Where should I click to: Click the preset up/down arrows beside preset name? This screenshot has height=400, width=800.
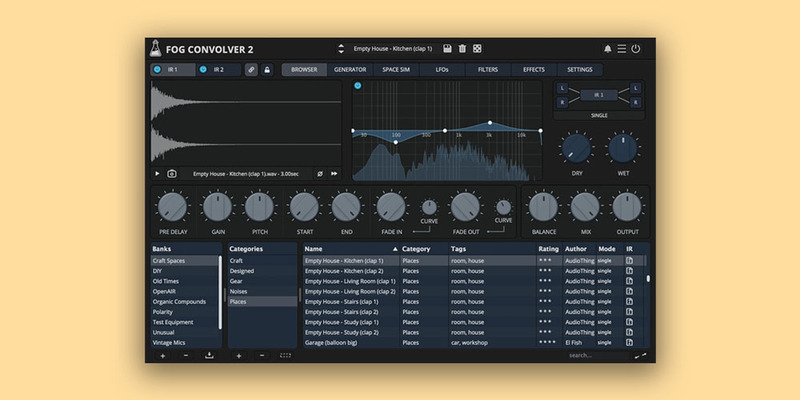point(340,48)
